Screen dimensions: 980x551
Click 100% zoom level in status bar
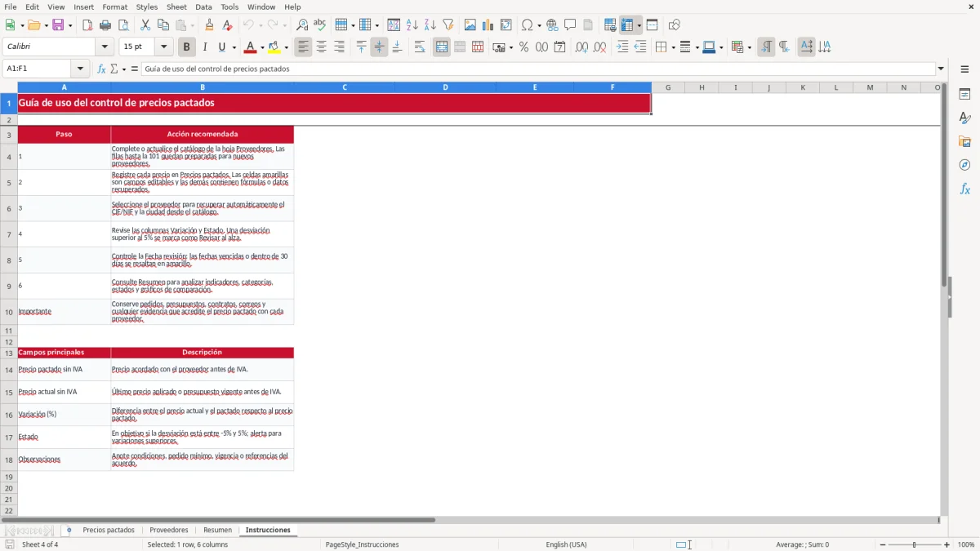(x=966, y=544)
